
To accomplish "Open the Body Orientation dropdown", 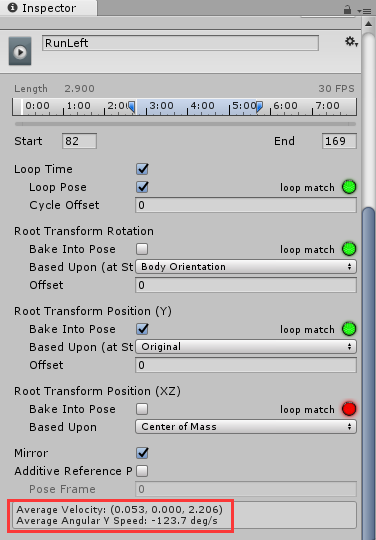I will click(246, 267).
